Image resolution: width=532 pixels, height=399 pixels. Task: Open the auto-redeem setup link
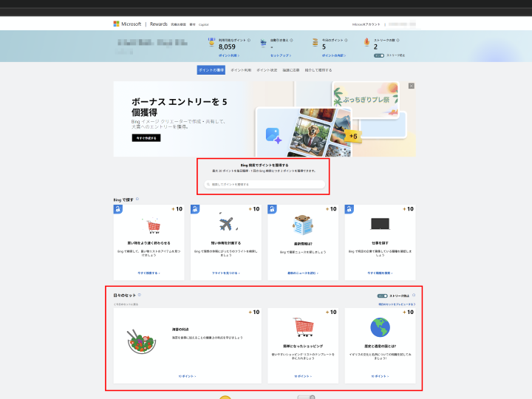tap(281, 55)
